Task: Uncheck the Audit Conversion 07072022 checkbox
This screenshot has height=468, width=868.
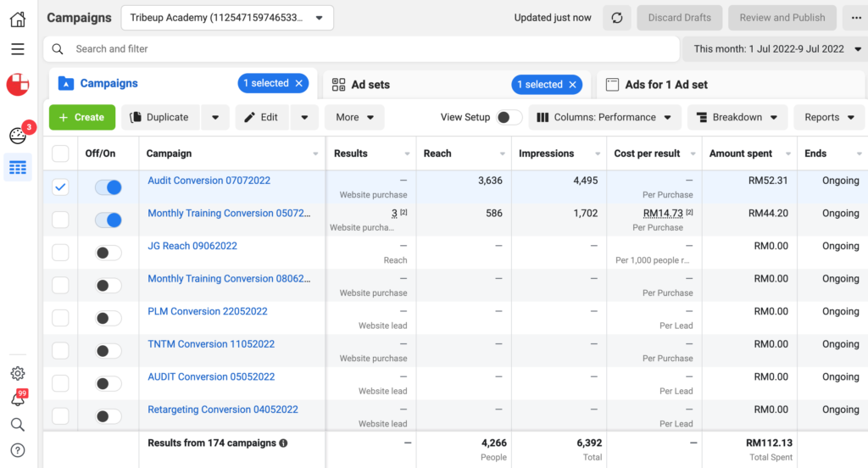Action: click(x=60, y=187)
